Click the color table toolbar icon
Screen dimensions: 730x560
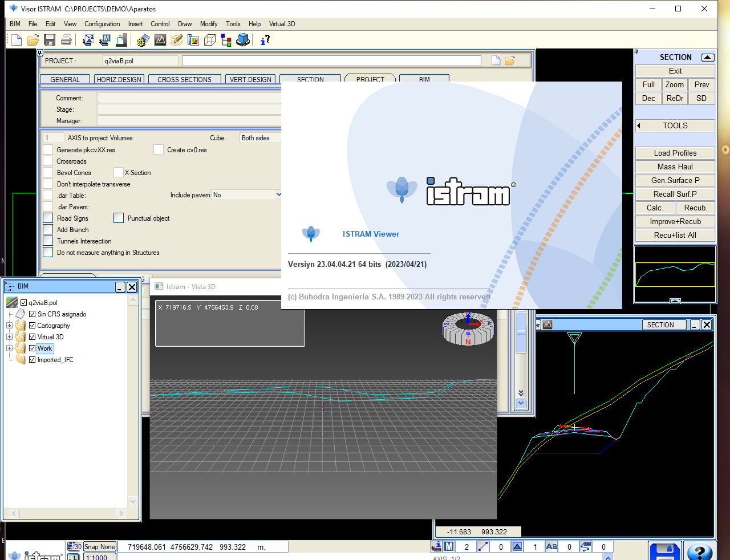(193, 40)
